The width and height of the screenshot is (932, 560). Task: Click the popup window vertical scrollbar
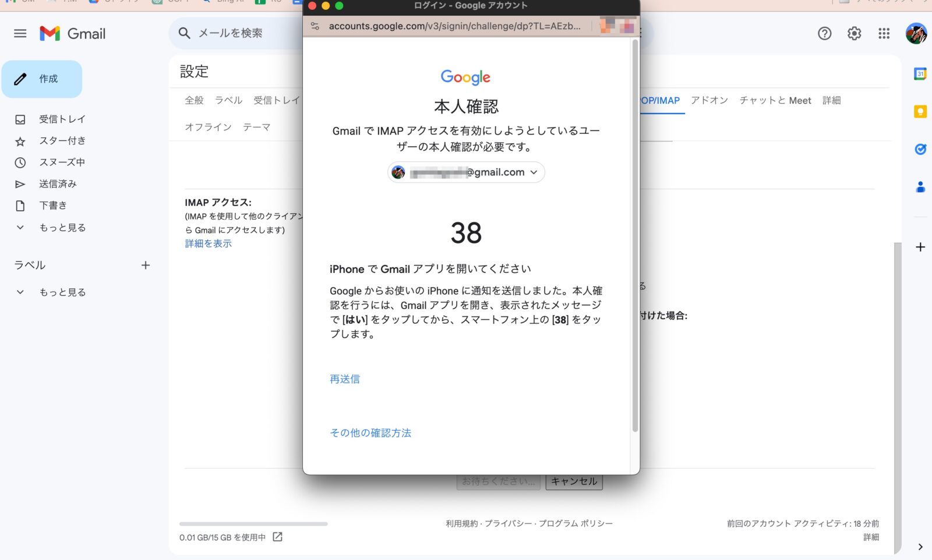click(635, 236)
